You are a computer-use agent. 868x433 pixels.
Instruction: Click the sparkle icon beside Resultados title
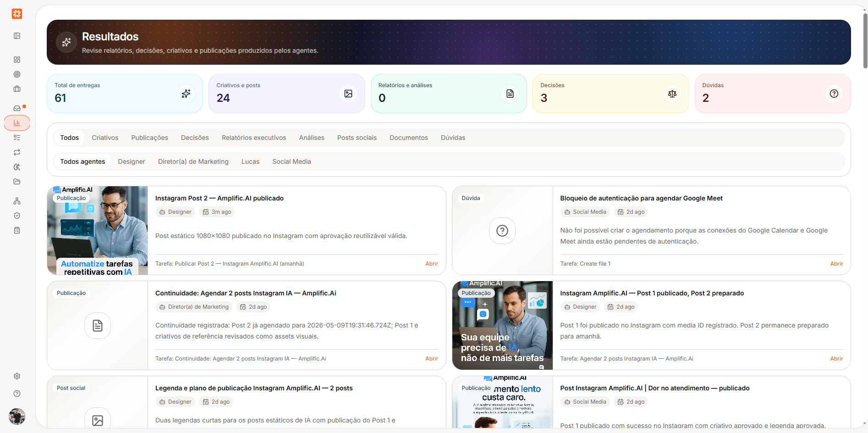coord(66,42)
